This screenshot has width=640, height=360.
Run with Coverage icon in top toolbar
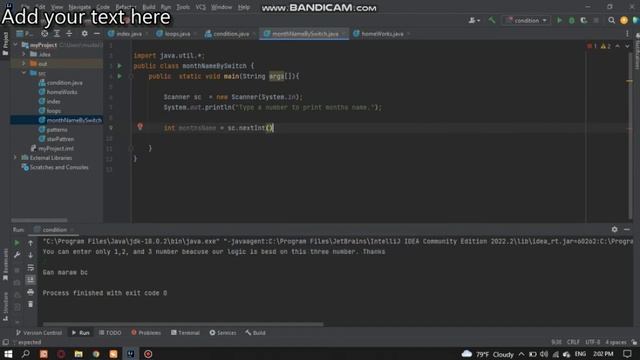584,20
